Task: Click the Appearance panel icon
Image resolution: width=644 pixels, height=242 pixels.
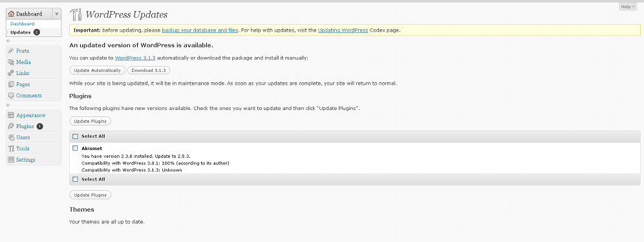Action: pos(11,115)
